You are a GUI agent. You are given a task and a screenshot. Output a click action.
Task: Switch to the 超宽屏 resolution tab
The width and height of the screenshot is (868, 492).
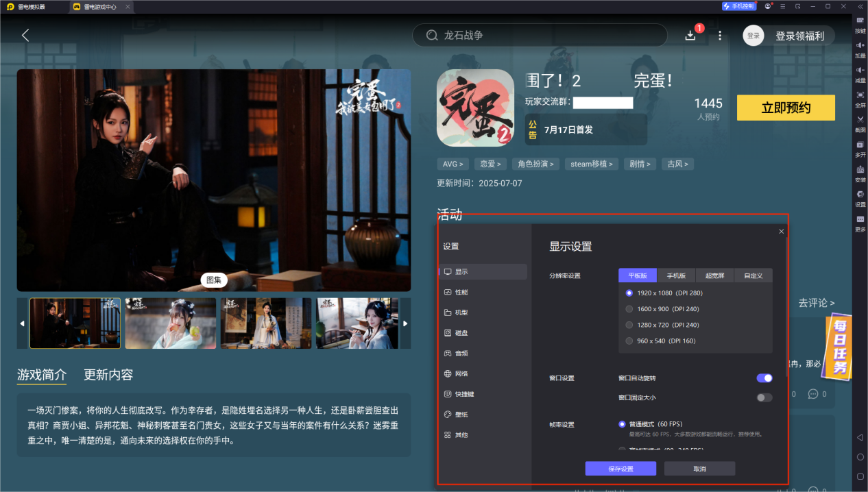point(714,275)
